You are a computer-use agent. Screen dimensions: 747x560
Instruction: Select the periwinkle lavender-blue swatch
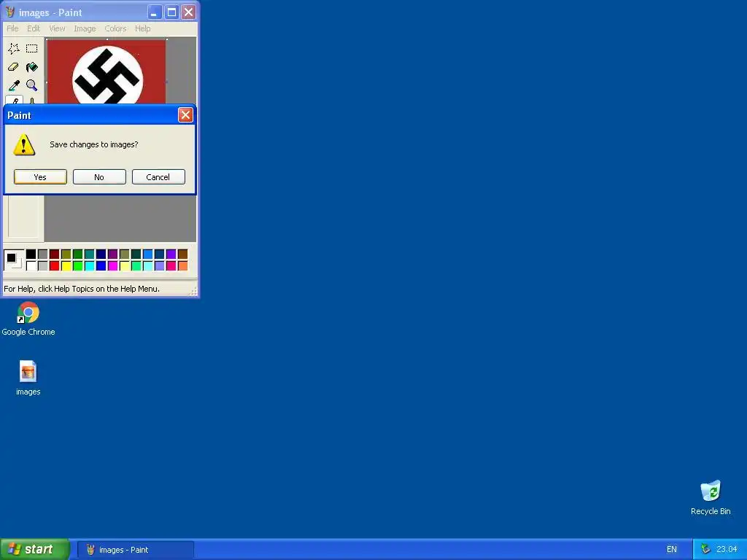click(x=160, y=265)
